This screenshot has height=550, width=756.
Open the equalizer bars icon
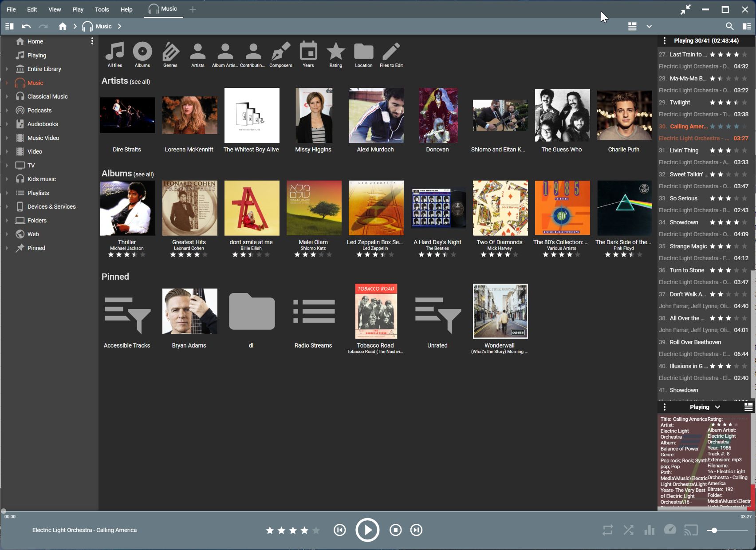[x=649, y=530]
